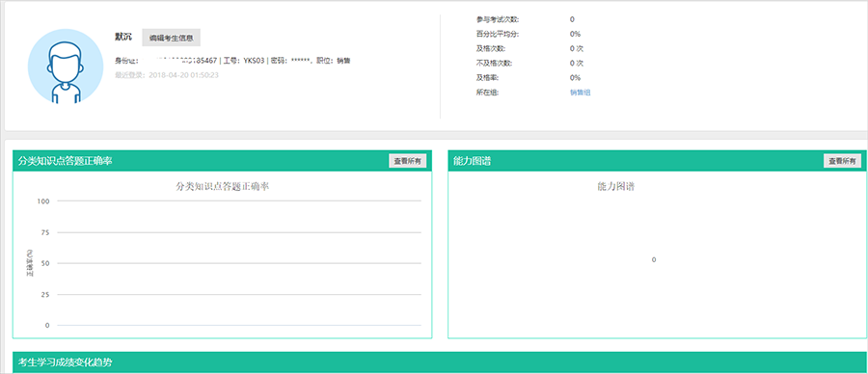Screen dimensions: 868x374
Task: Open the 销售组 group link
Action: [581, 93]
